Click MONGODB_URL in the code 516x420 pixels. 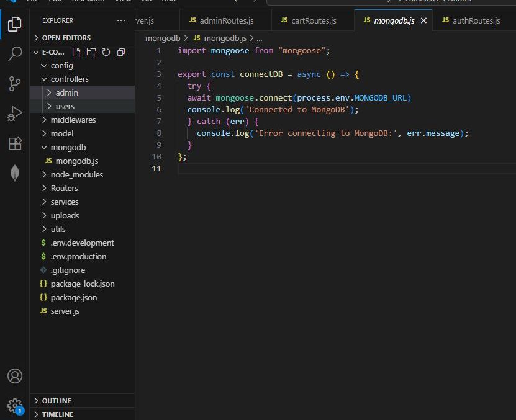tap(380, 98)
